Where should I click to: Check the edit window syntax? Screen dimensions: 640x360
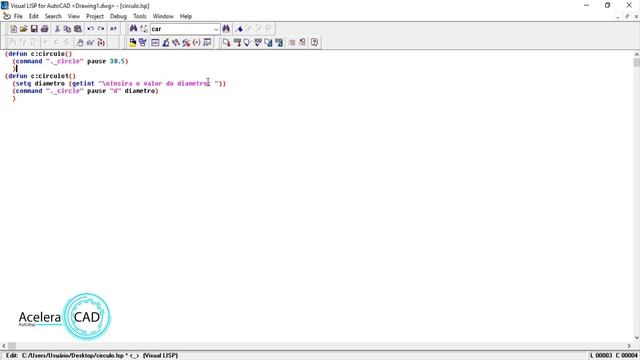[247, 42]
